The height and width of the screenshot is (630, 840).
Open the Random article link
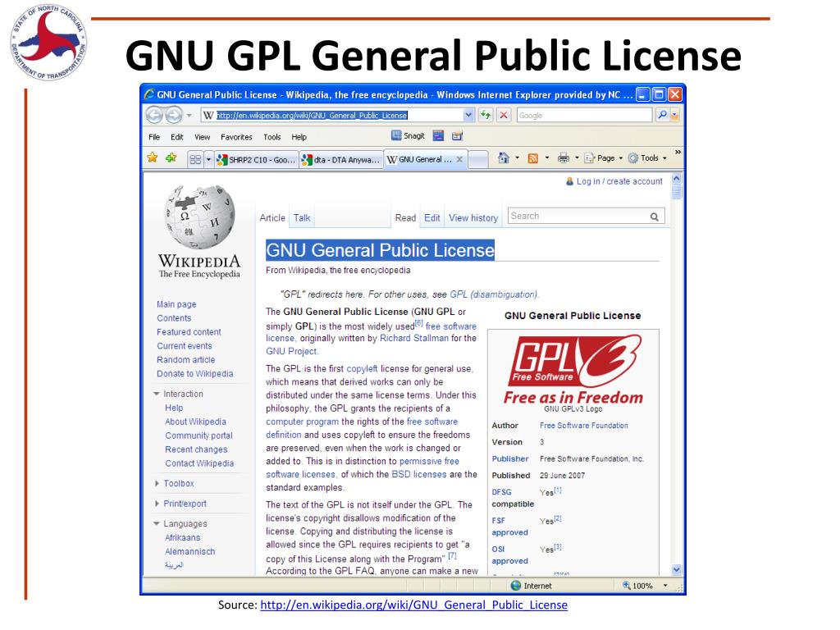coord(186,360)
